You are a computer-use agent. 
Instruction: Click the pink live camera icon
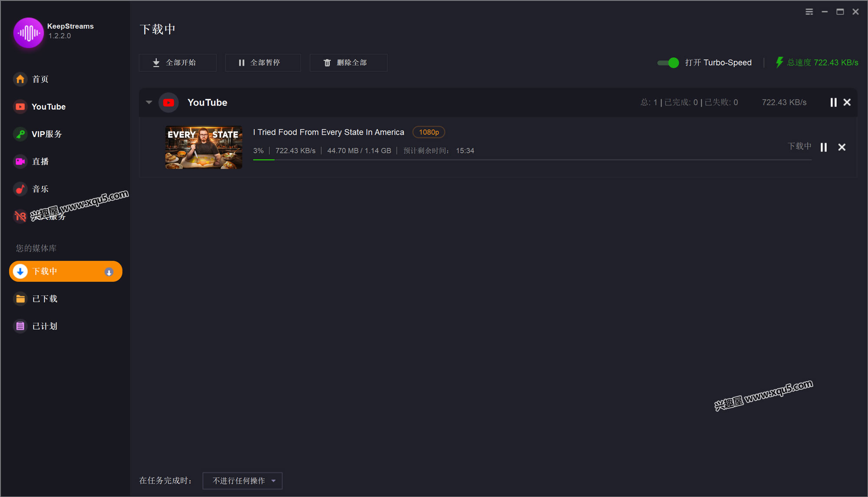pos(20,161)
